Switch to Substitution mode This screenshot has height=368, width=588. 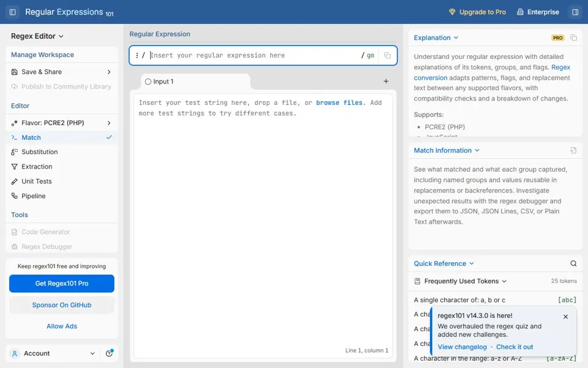62,151
